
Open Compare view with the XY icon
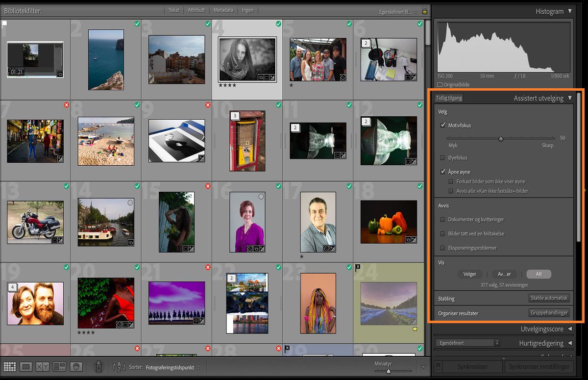(x=42, y=366)
